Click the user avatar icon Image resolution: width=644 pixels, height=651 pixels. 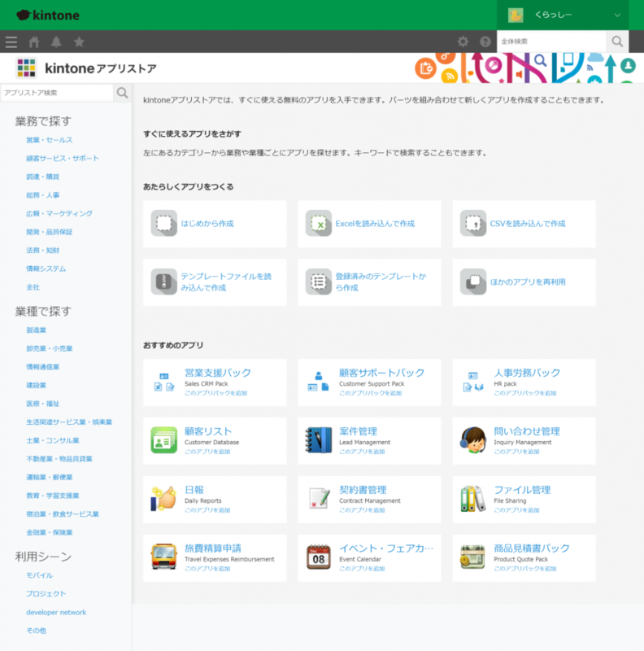516,15
